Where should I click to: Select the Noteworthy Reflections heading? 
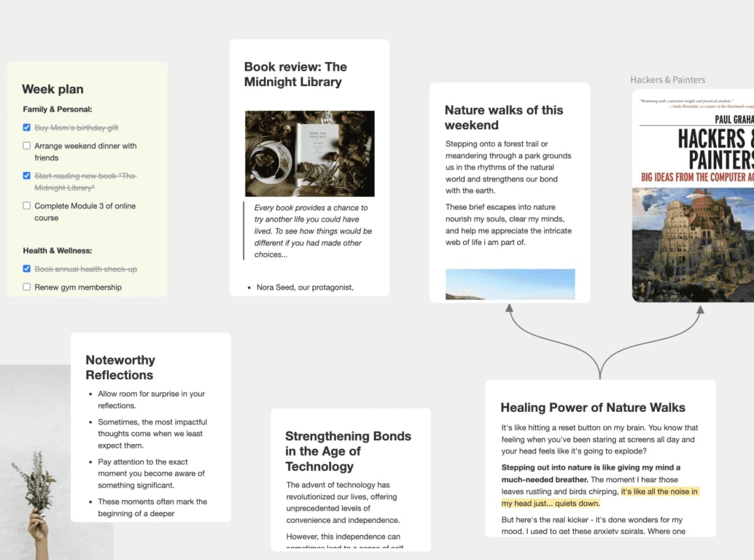tap(120, 367)
